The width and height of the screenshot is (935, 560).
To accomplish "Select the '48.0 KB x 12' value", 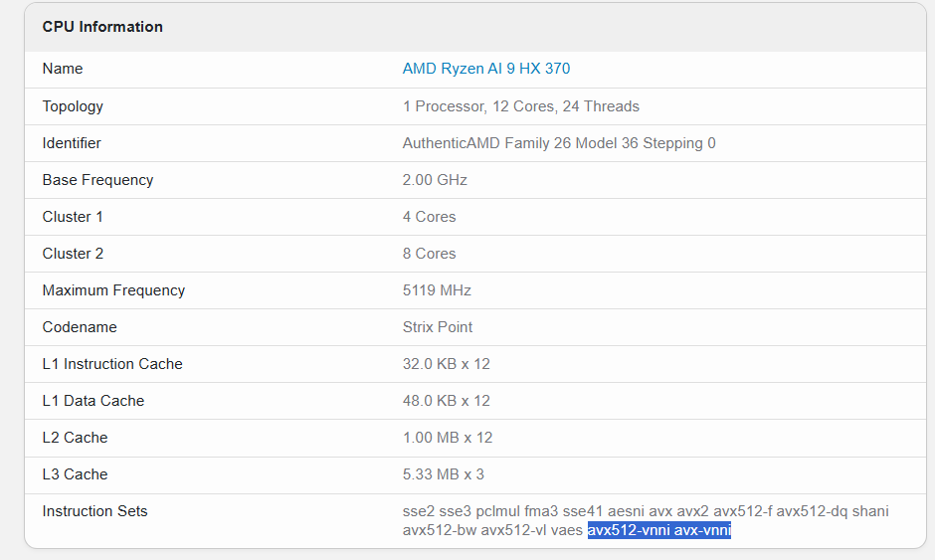I will pyautogui.click(x=446, y=401).
